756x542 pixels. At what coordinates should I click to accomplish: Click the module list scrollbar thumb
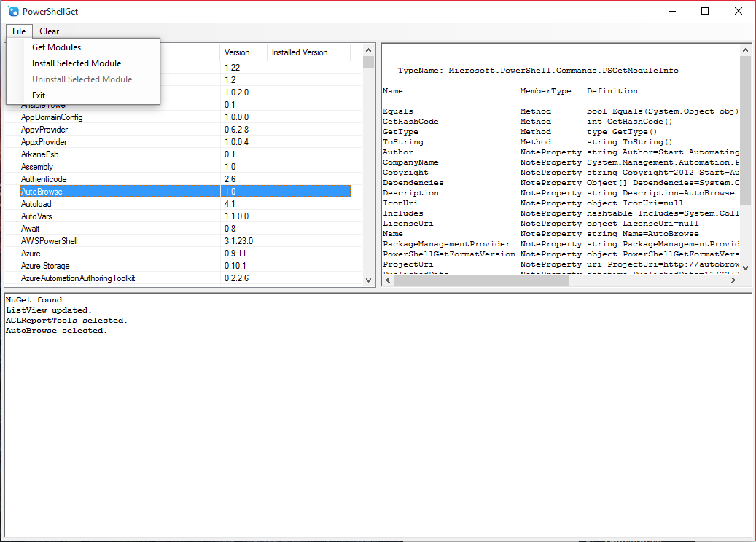coord(369,62)
